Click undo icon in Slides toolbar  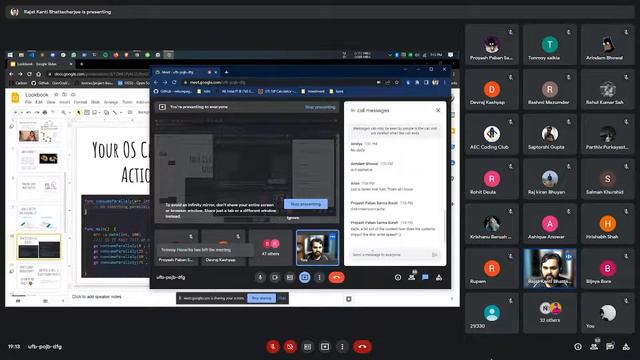tap(29, 112)
